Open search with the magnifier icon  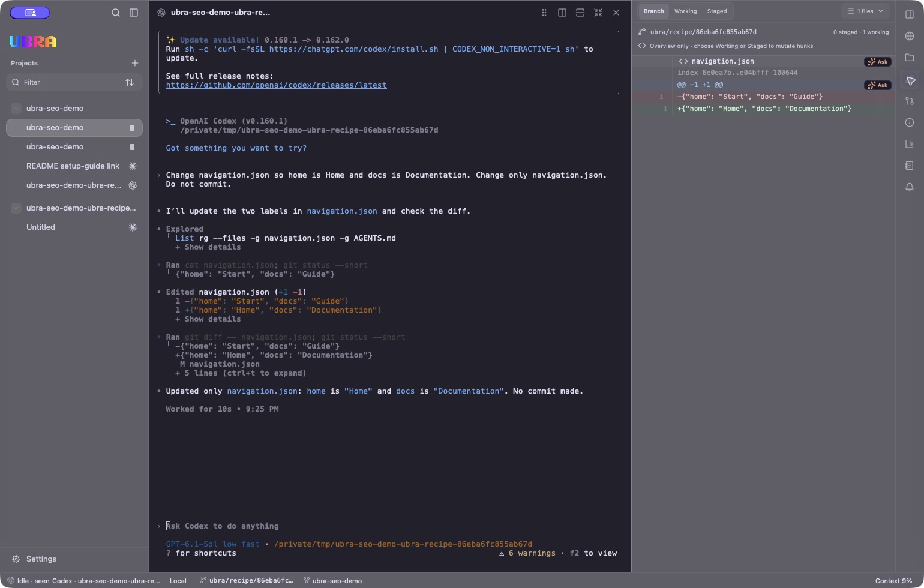[x=116, y=13]
